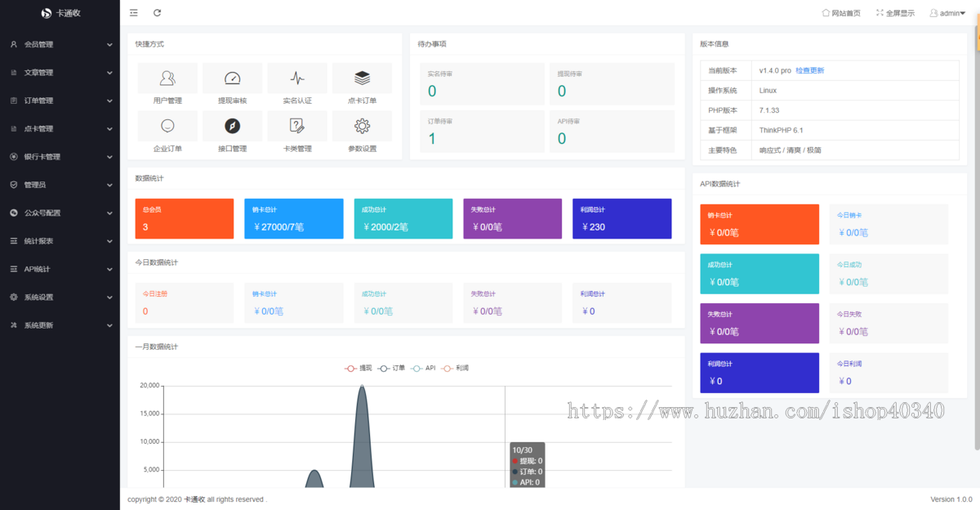Click the page vertical scrollbar
The height and width of the screenshot is (510, 980).
click(x=977, y=237)
